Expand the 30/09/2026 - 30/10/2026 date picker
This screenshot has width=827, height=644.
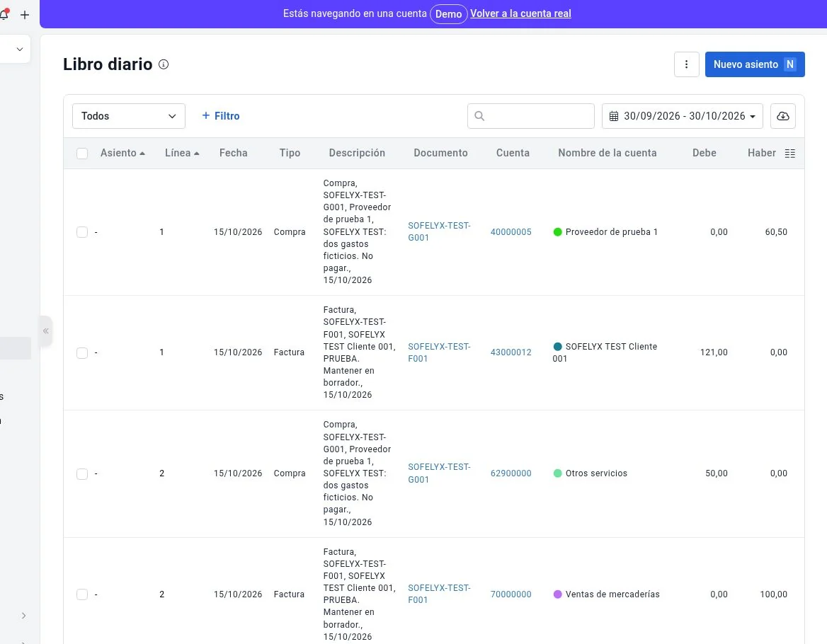coord(682,116)
